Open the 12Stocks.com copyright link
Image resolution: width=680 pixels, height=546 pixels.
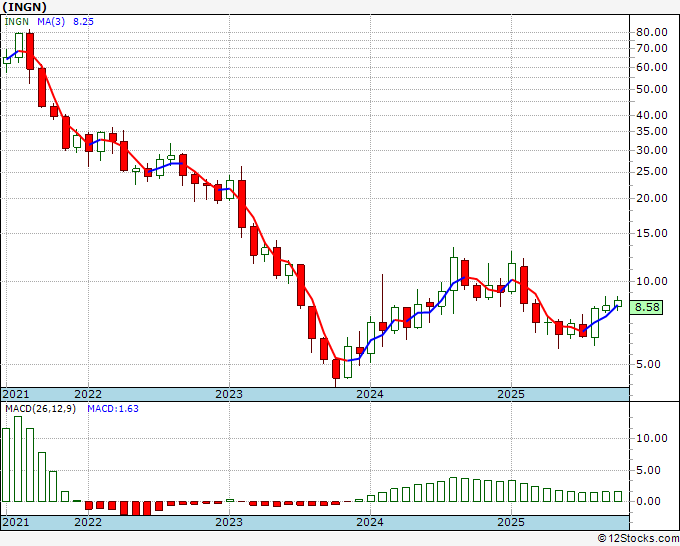click(638, 539)
